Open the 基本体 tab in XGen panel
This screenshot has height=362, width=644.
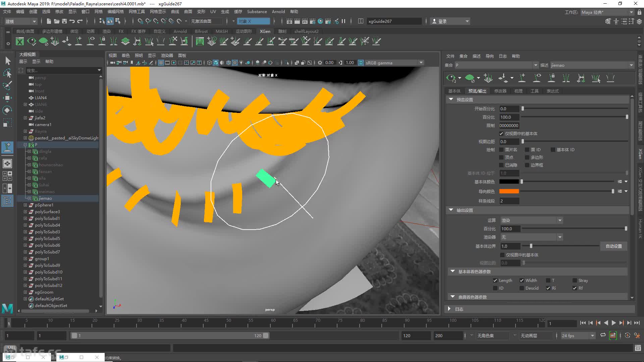(x=454, y=91)
